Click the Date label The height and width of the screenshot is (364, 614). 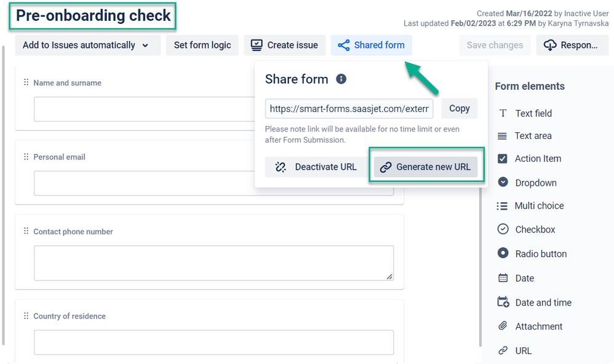525,279
